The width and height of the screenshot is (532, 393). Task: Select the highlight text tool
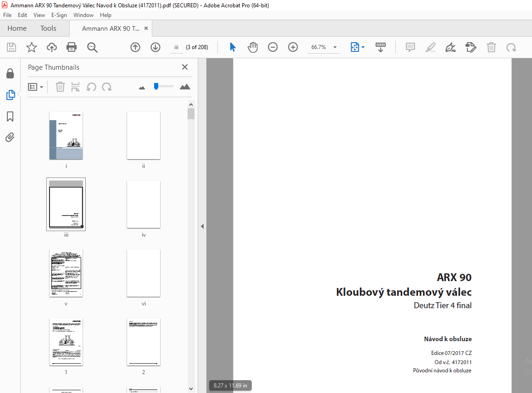click(x=431, y=47)
